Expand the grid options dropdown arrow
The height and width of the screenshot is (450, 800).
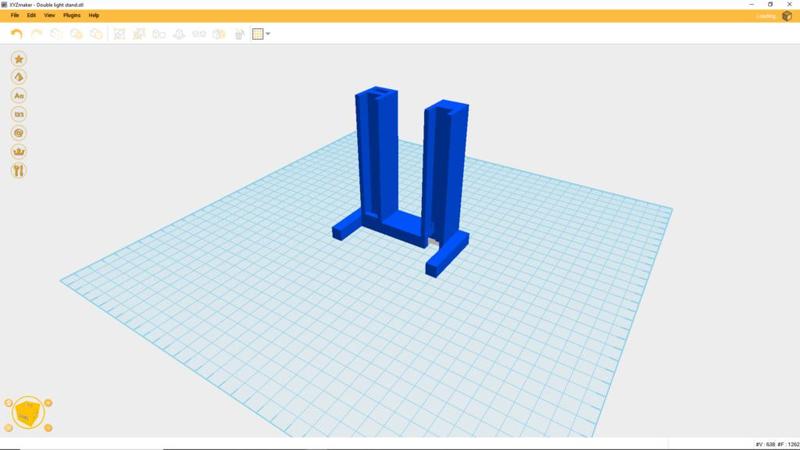[x=268, y=34]
